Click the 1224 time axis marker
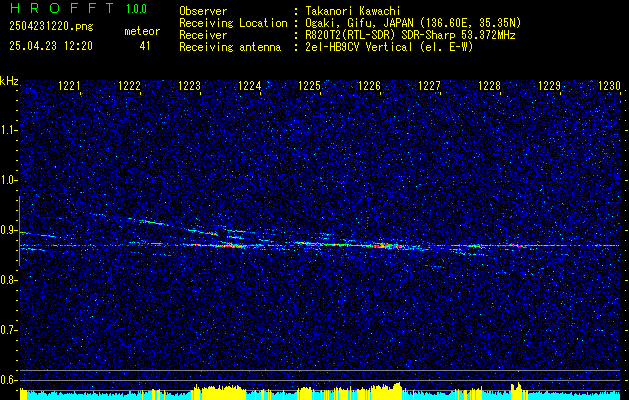 (250, 86)
